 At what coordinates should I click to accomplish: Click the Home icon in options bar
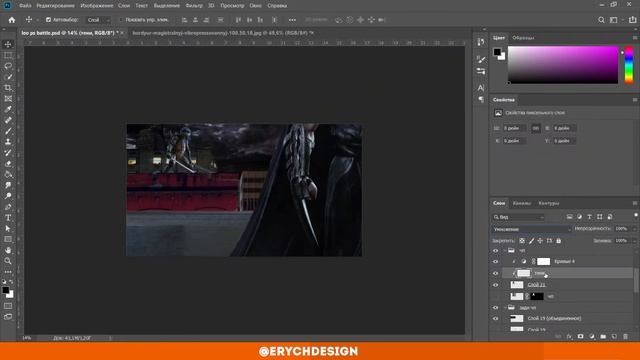point(12,20)
